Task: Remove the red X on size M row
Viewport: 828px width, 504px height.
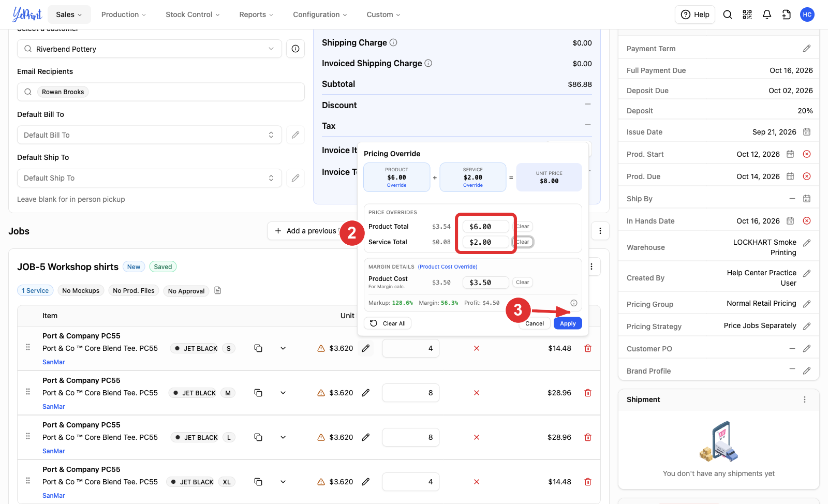Action: [477, 393]
